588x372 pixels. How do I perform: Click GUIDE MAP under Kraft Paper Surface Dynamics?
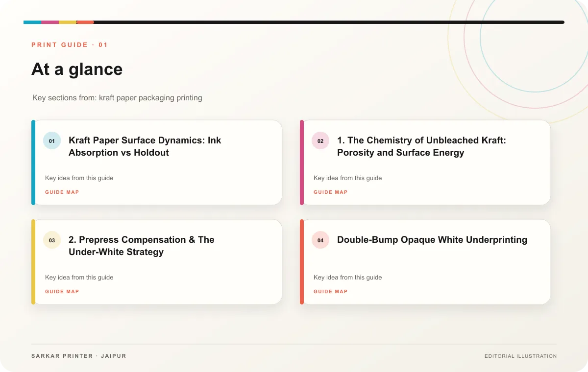tap(62, 192)
